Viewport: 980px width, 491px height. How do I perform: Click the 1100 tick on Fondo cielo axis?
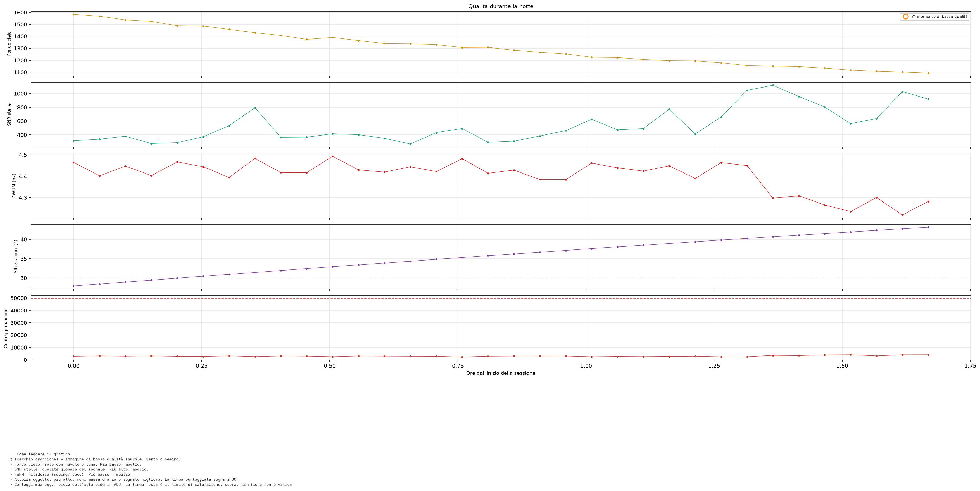21,72
